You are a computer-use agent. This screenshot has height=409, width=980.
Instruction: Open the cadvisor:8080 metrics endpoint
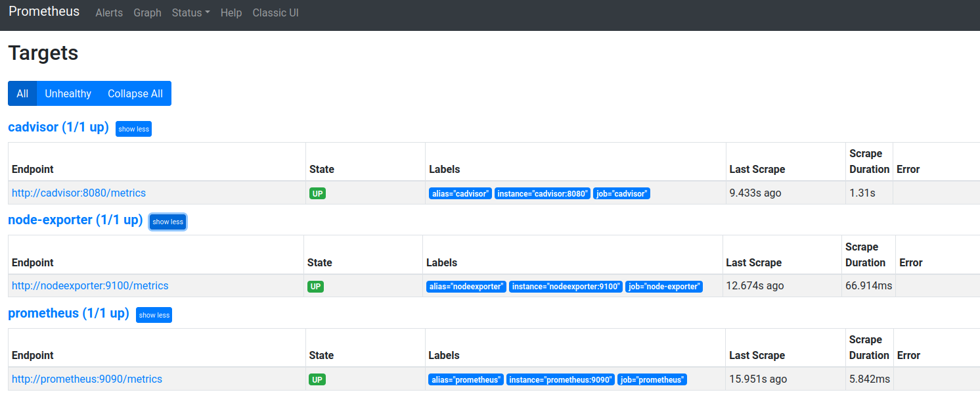tap(79, 193)
